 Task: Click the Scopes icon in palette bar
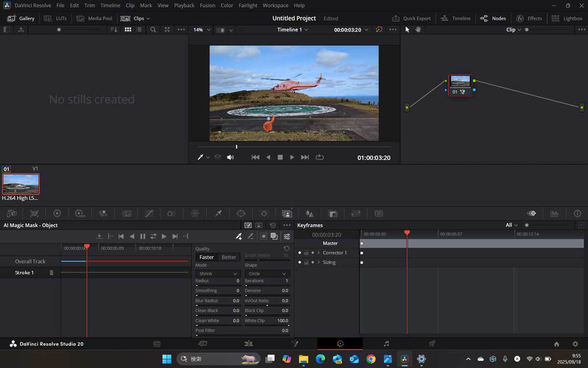click(x=554, y=213)
